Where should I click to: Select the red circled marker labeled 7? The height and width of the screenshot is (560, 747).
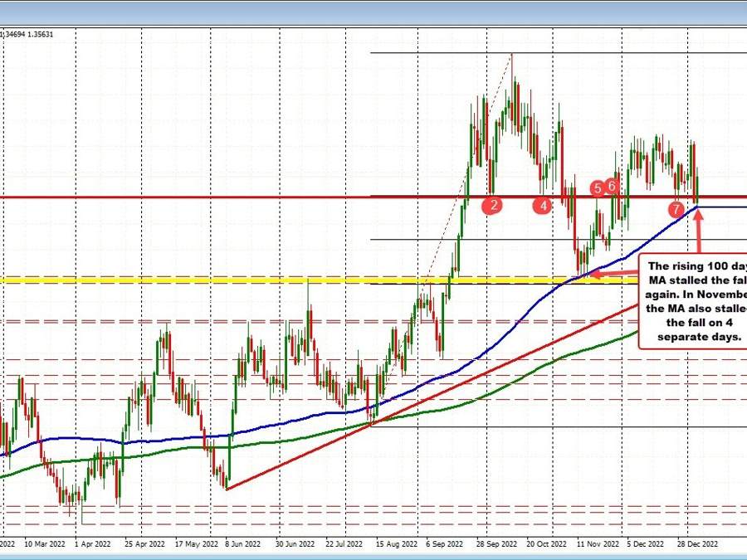pyautogui.click(x=677, y=209)
